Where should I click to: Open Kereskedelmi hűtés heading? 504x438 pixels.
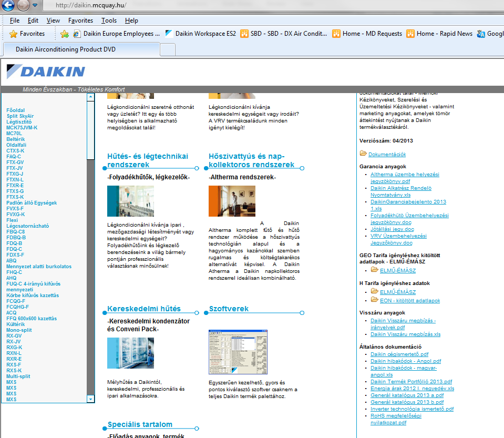[x=144, y=309]
